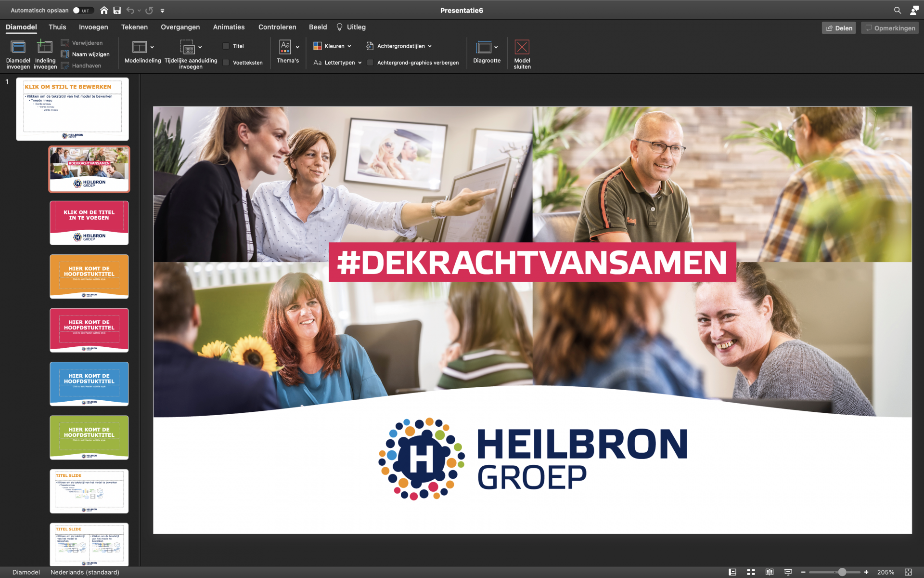This screenshot has width=924, height=578.
Task: Switch to the Overgangen tab
Action: click(180, 27)
